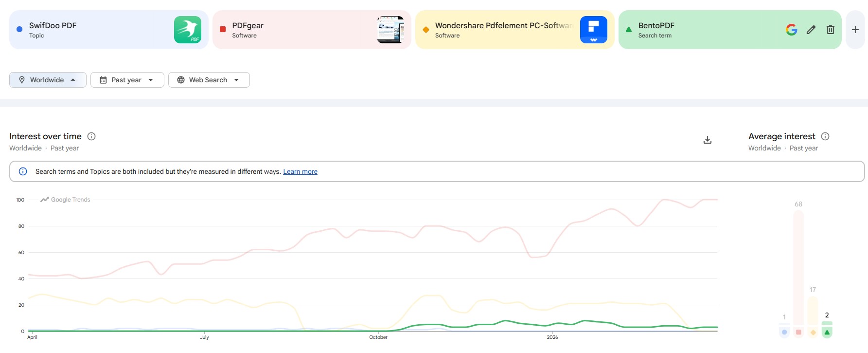
Task: Click the green triangle beside BentoPDF
Action: pos(629,29)
